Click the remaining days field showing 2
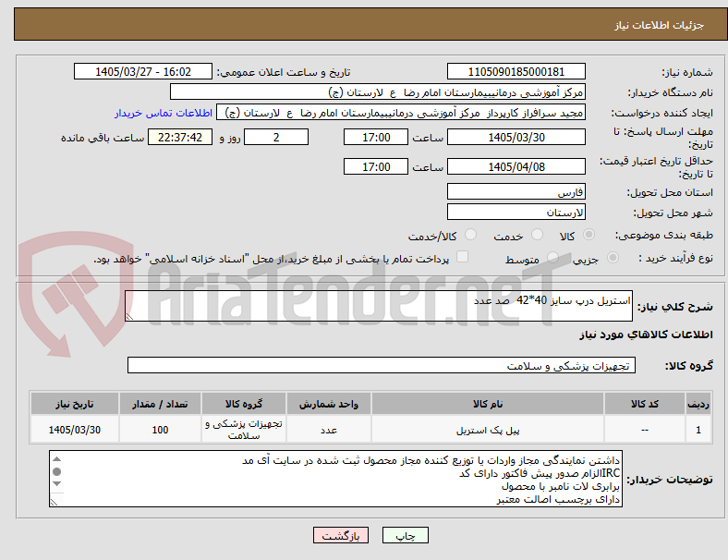Screen dimensions: 728x560 276,137
